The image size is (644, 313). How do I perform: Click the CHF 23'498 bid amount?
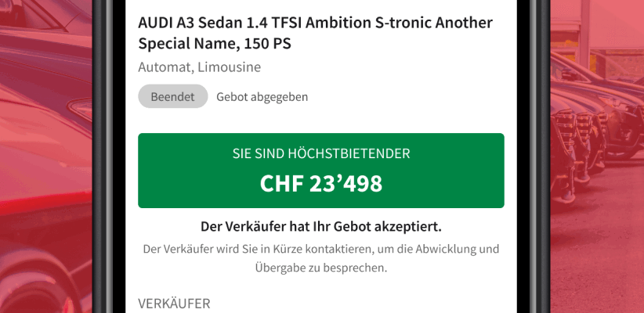click(x=320, y=184)
